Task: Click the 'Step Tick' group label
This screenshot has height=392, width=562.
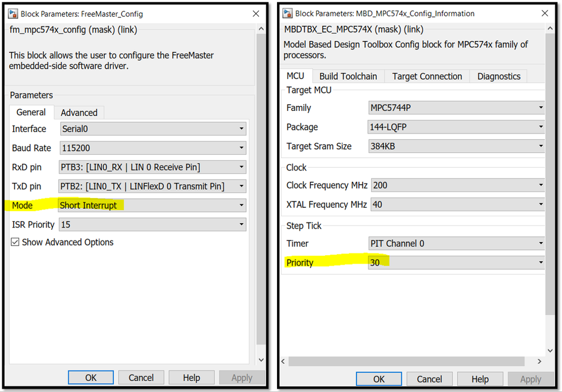Action: [304, 226]
